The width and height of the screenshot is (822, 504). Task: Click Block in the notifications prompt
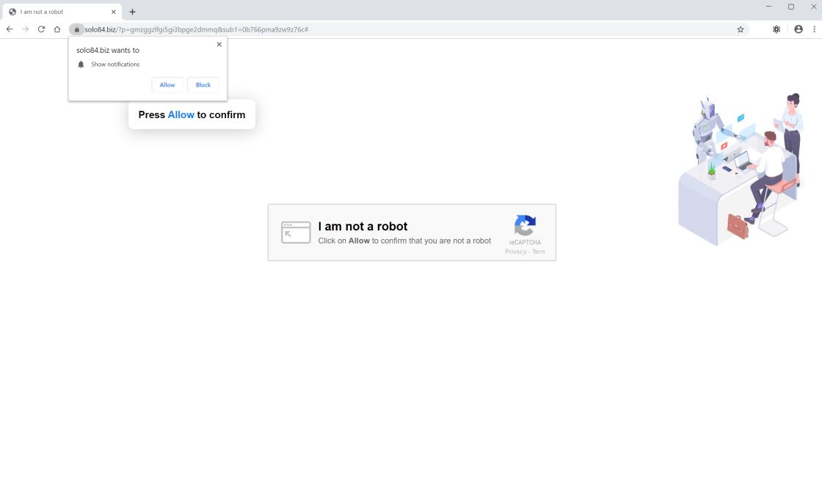coord(203,84)
